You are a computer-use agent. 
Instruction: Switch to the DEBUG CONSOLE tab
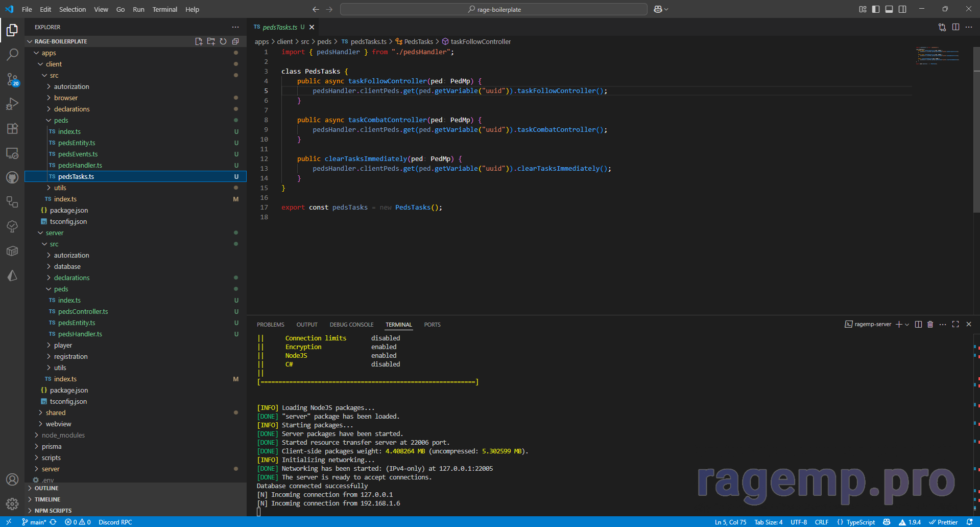coord(351,325)
